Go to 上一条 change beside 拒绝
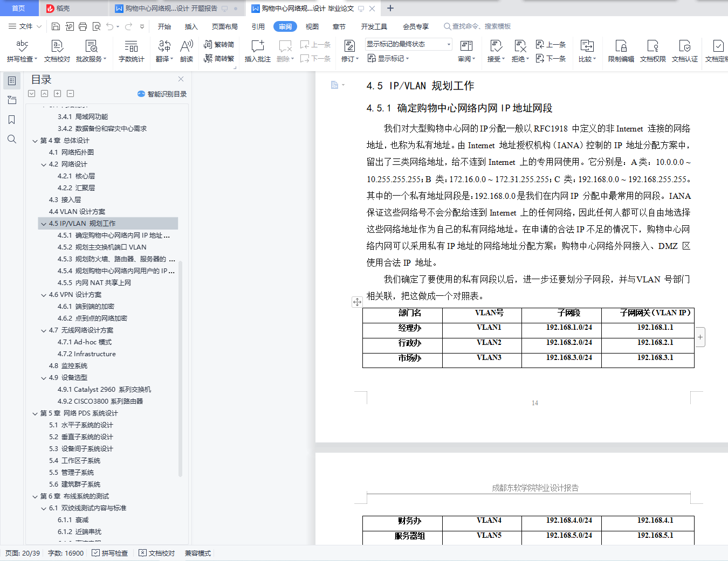 [x=551, y=44]
